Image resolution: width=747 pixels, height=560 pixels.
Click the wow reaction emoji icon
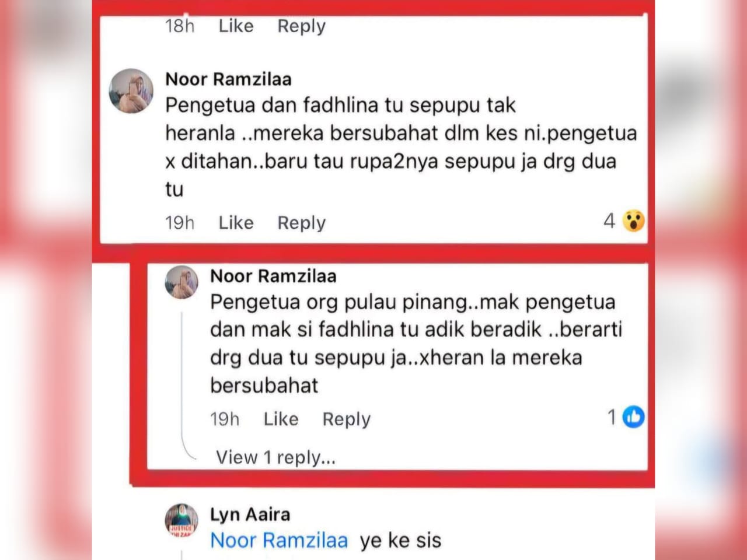click(x=633, y=220)
